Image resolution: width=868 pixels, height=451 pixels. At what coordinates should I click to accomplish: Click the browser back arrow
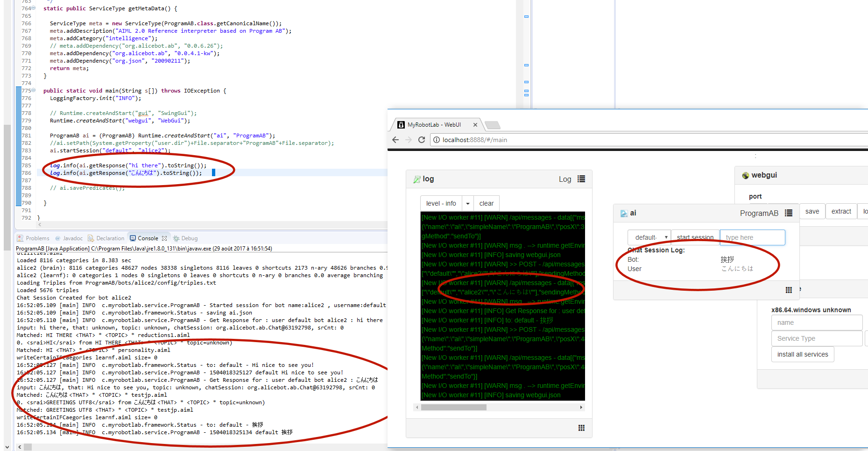(395, 139)
